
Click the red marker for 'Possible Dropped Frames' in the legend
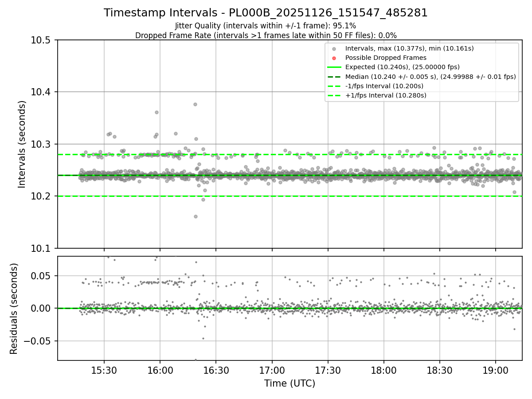click(x=334, y=58)
